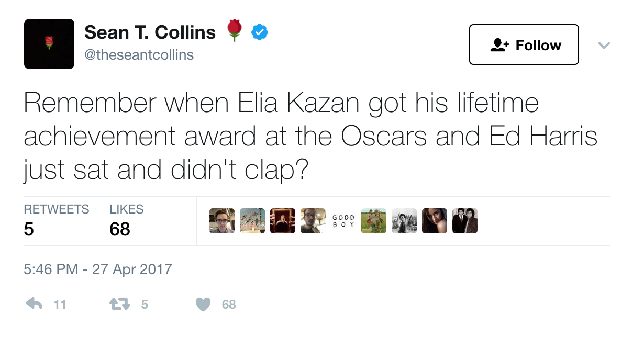644x337 pixels.
Task: Open first liker avatar with glasses
Action: [222, 221]
